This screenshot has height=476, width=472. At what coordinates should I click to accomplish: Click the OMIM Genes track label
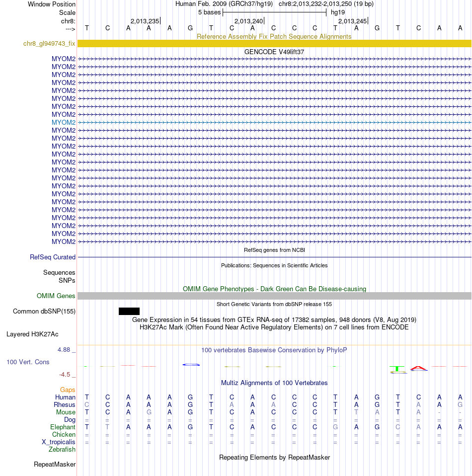(x=56, y=296)
